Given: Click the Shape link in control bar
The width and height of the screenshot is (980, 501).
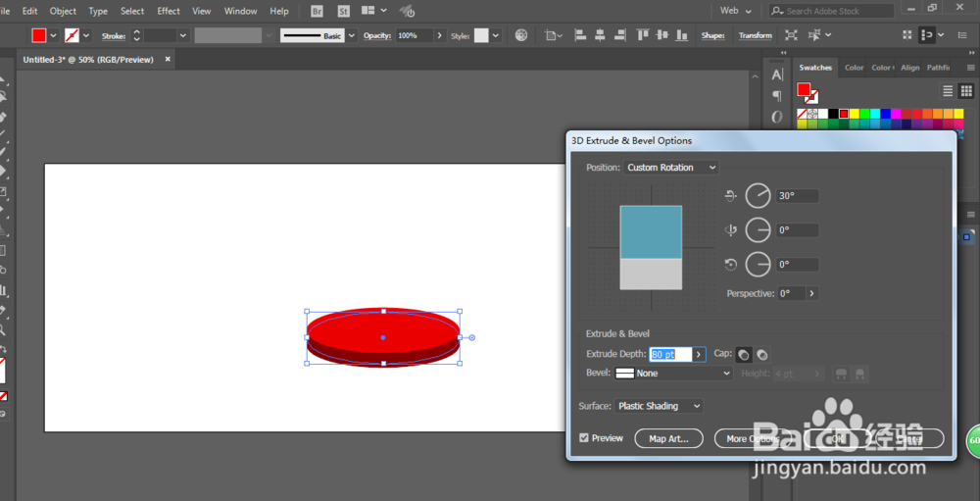Looking at the screenshot, I should coord(712,35).
